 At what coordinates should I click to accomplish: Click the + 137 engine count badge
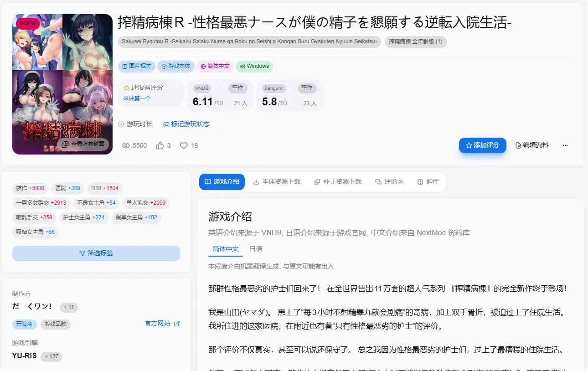coord(52,356)
